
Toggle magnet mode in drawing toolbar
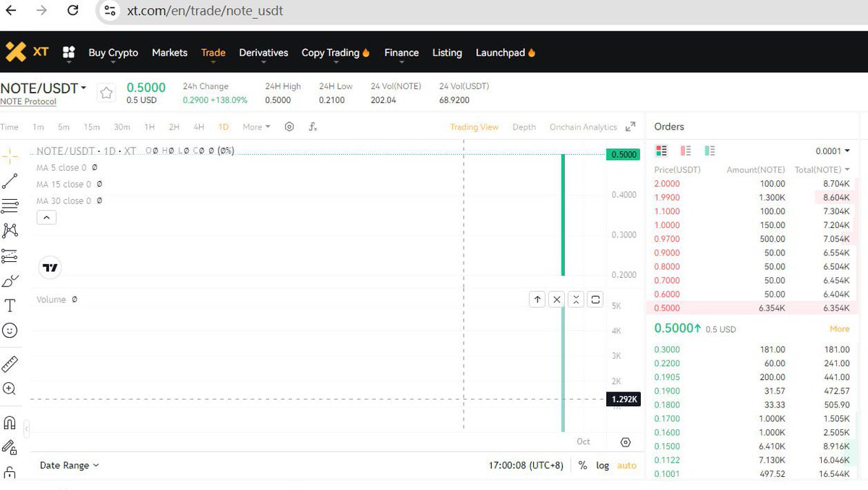(10, 423)
